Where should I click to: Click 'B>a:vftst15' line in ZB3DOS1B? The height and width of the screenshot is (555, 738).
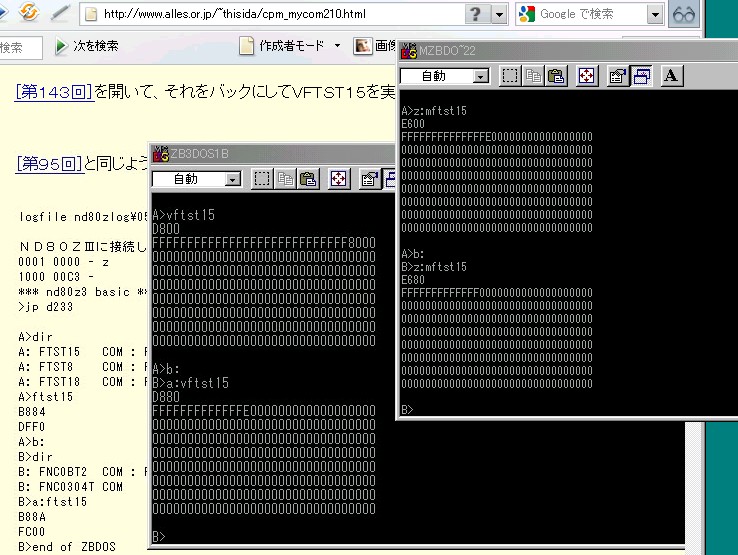click(191, 383)
